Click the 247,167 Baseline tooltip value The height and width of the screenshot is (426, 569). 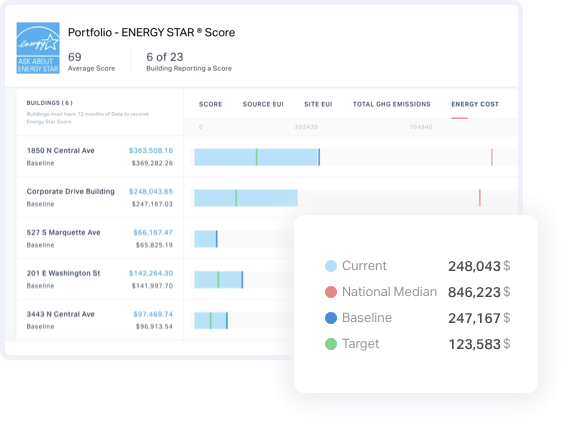[474, 318]
